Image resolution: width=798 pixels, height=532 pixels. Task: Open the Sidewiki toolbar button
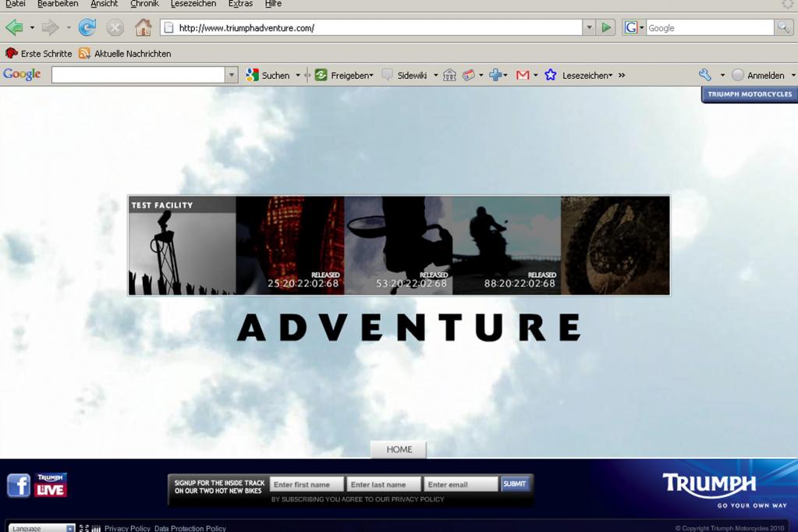(x=405, y=76)
